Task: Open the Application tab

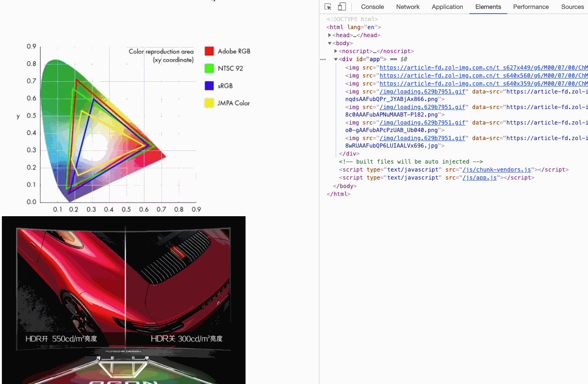Action: pyautogui.click(x=447, y=7)
